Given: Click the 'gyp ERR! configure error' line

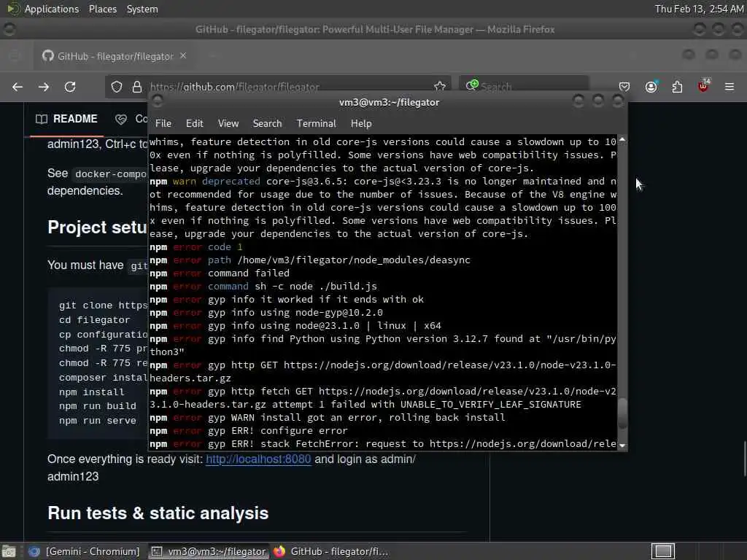Looking at the screenshot, I should point(248,431).
